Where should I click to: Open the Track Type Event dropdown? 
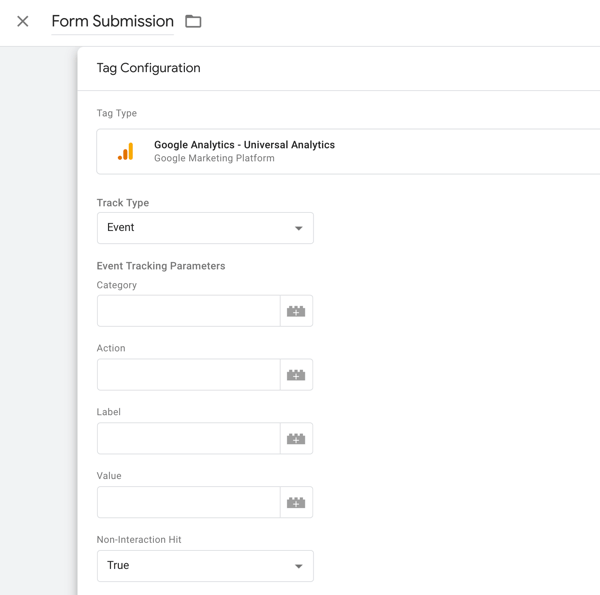205,228
